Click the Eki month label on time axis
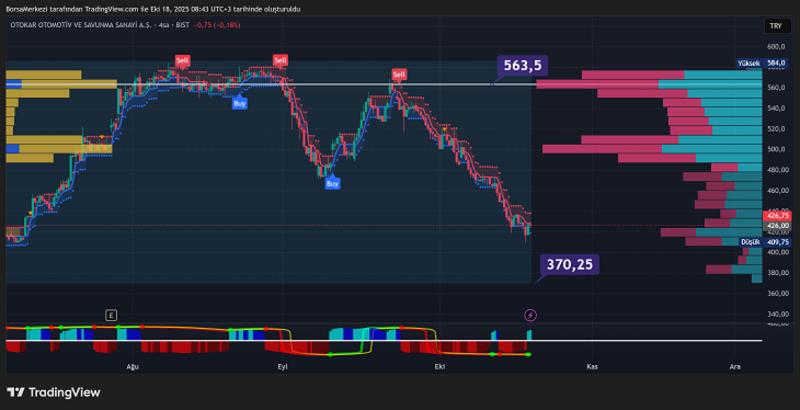 click(x=439, y=367)
